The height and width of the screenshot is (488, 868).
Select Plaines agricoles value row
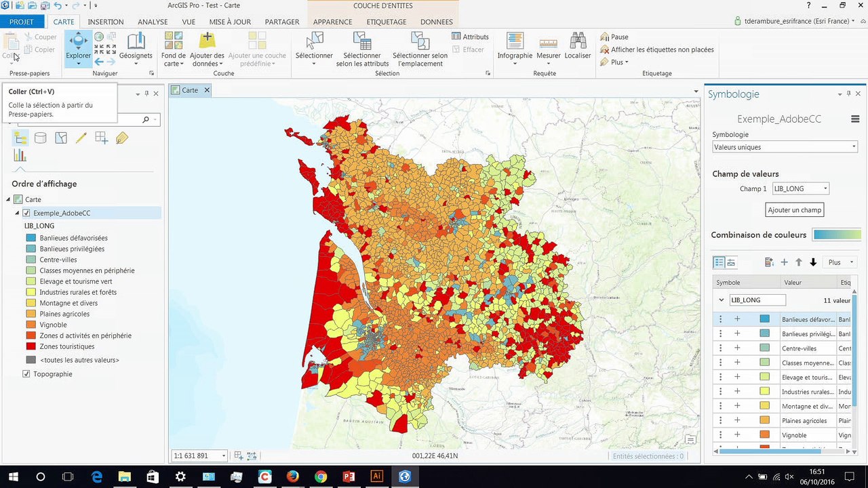[x=781, y=421]
